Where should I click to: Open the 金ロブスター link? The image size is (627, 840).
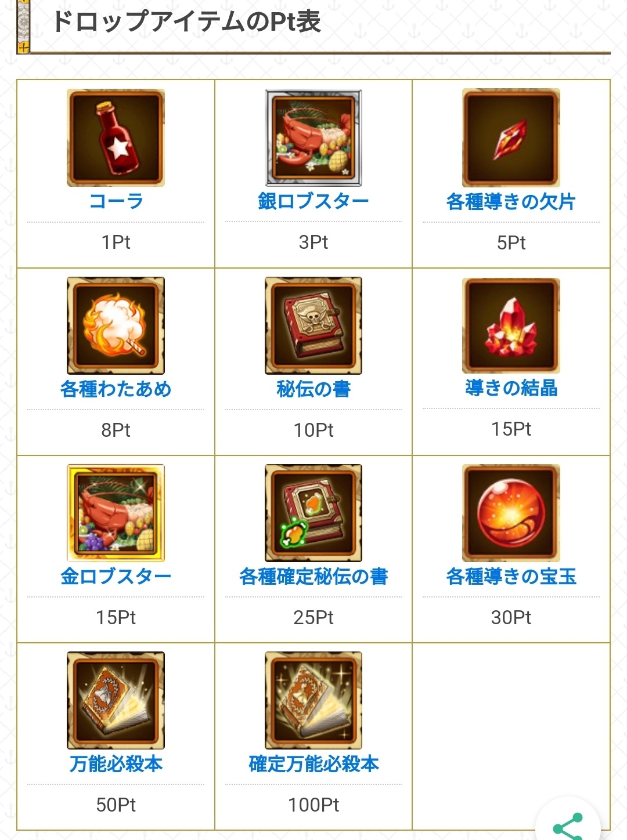tap(116, 576)
